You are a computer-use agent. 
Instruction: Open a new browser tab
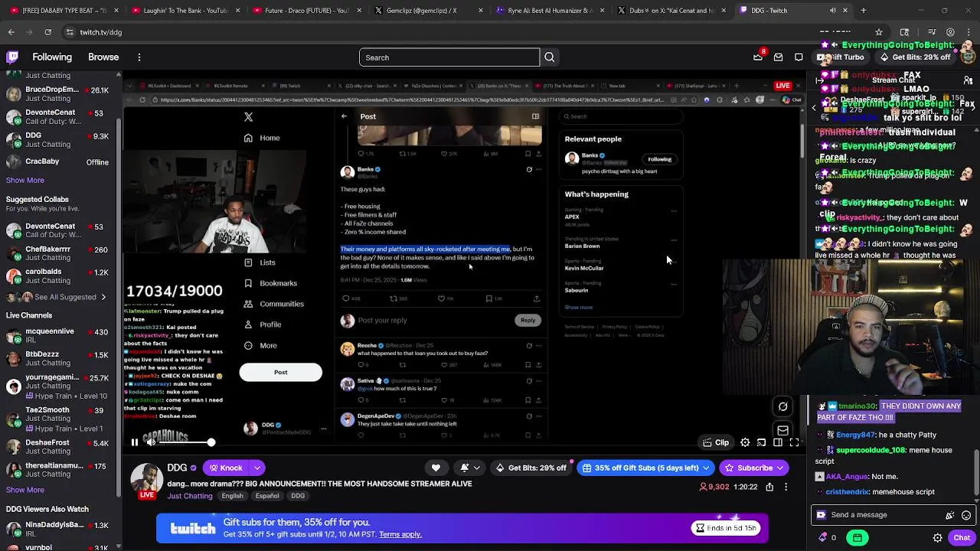[863, 11]
